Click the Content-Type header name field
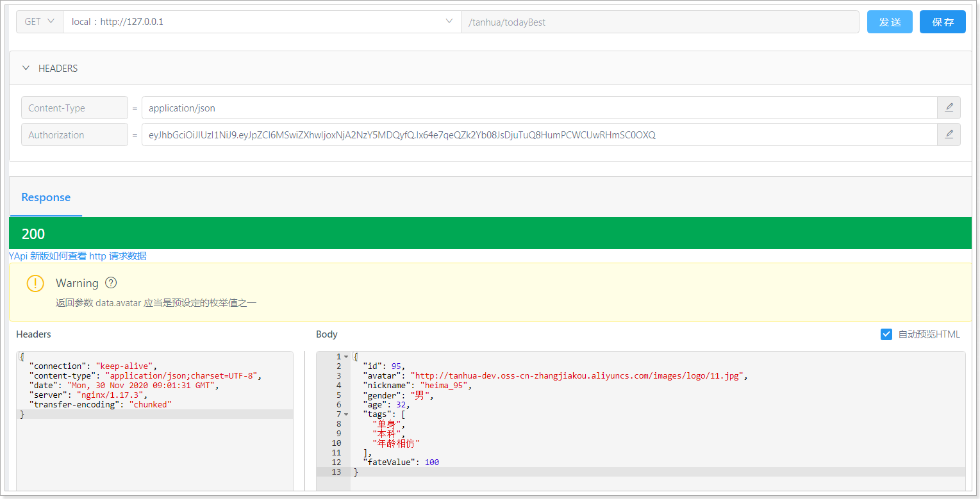Image resolution: width=980 pixels, height=499 pixels. point(74,108)
